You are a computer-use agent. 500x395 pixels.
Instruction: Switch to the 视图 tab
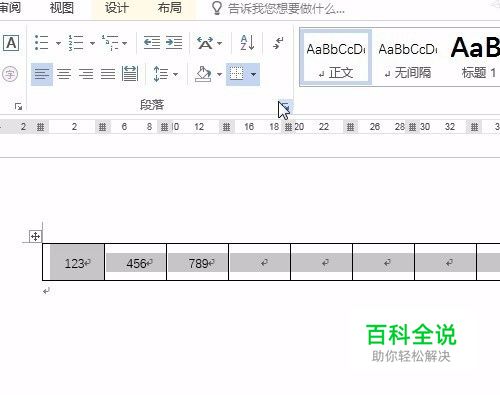61,8
